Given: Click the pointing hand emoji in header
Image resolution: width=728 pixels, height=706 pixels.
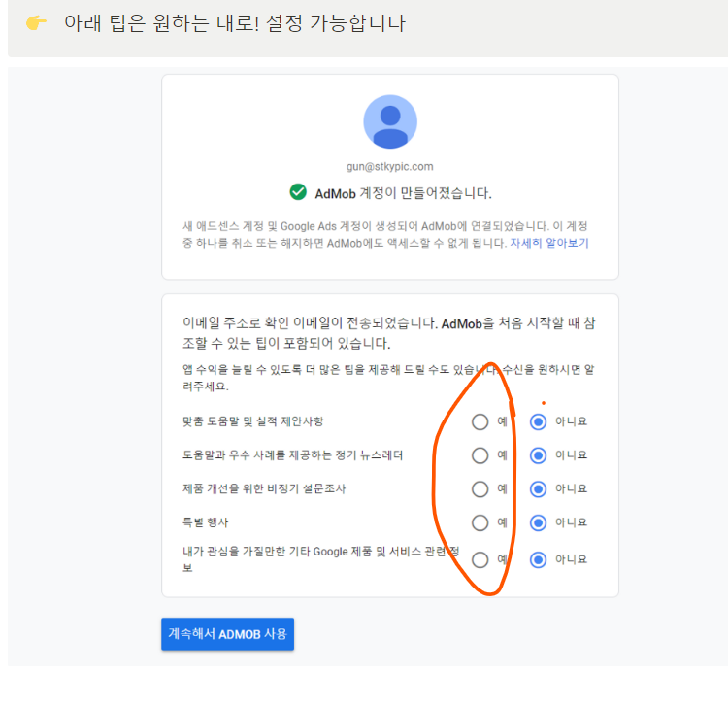Looking at the screenshot, I should coord(36,22).
